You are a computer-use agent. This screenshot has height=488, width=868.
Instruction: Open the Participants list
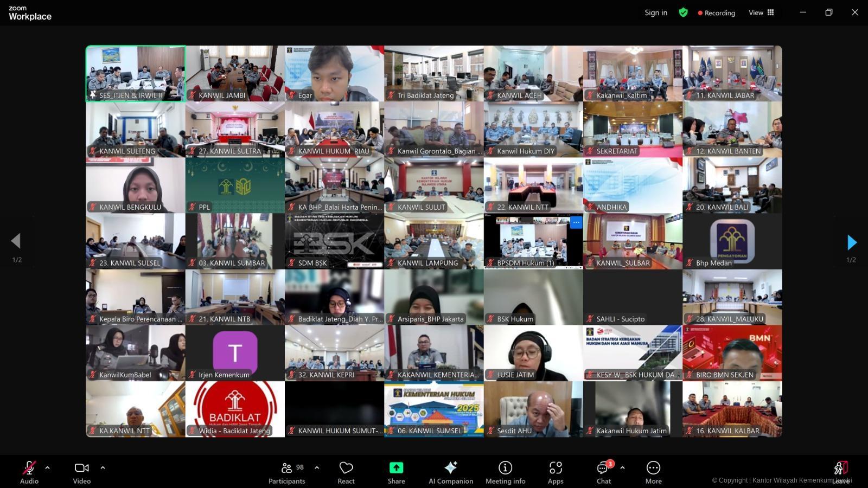[x=287, y=472]
